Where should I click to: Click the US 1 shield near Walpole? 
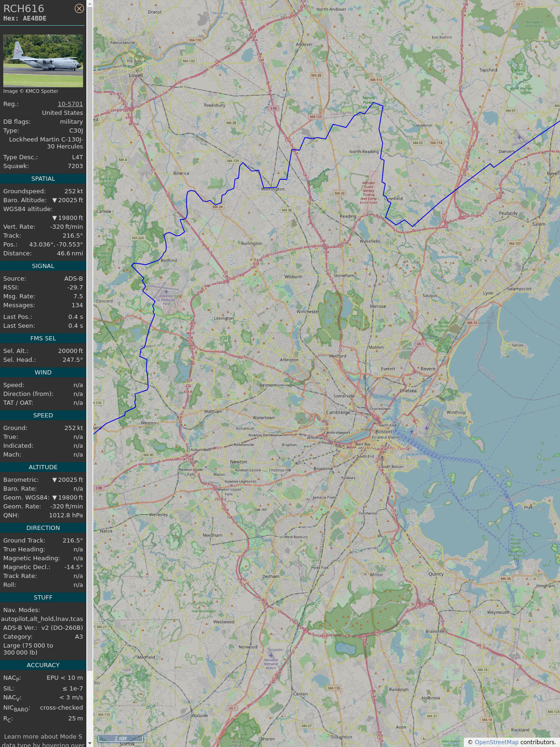(x=232, y=708)
